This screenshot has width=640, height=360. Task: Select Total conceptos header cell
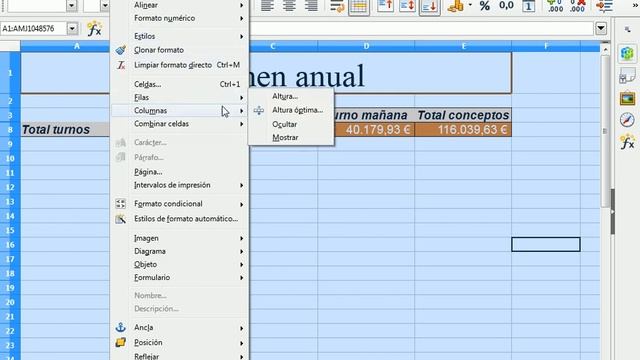tap(463, 116)
